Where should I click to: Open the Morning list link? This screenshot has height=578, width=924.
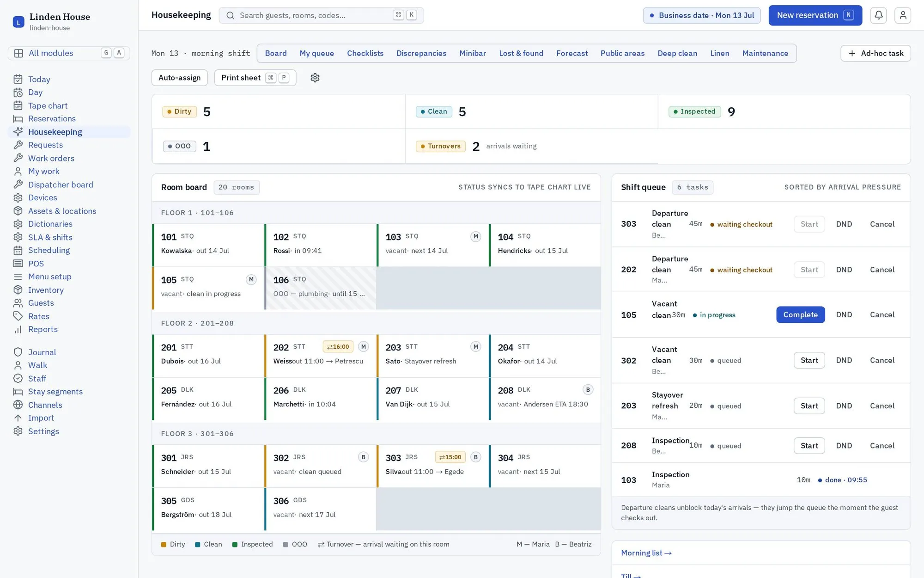tap(646, 553)
